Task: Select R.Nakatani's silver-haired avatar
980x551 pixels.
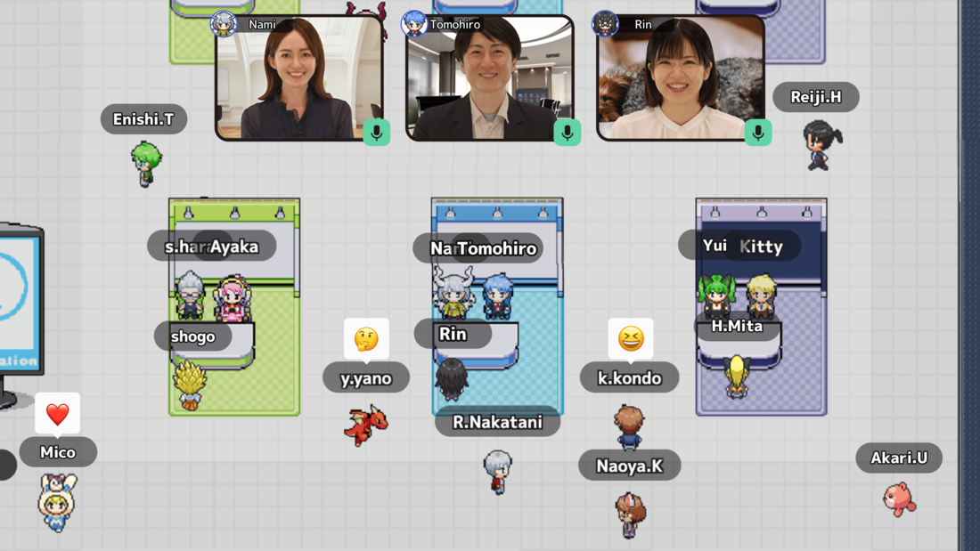Action: (497, 472)
